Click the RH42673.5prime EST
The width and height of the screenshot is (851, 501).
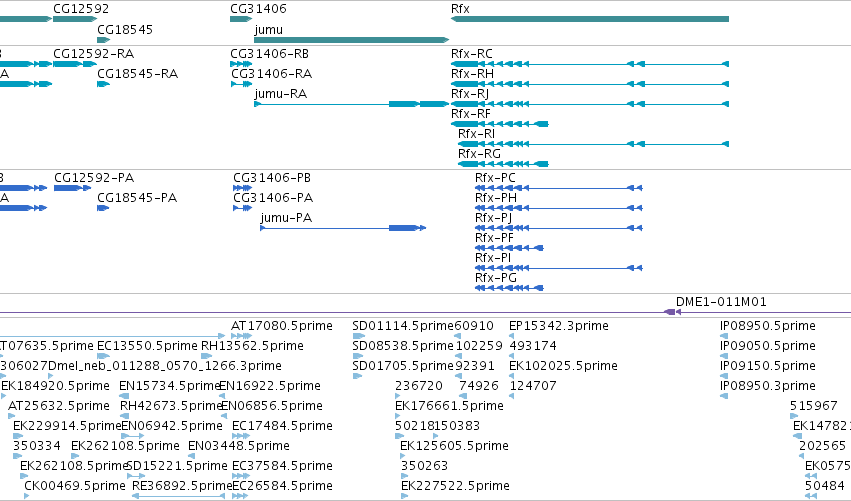[x=124, y=416]
